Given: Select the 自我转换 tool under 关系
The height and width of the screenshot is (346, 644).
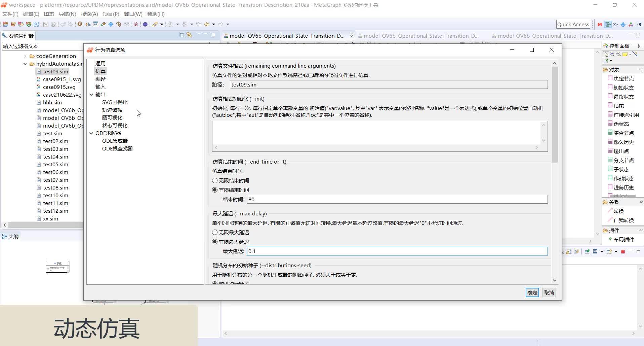Looking at the screenshot, I should (621, 220).
